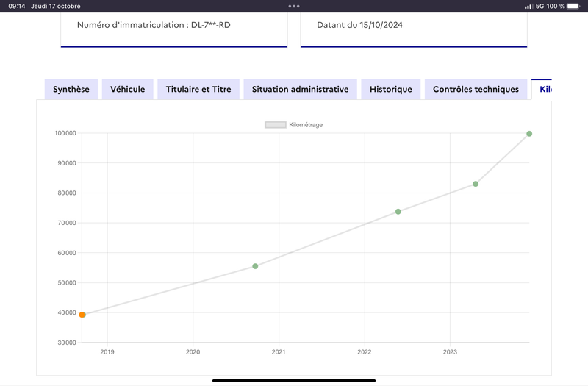The width and height of the screenshot is (588, 386).
Task: Select the Titulaire et Titre tab
Action: coord(198,89)
